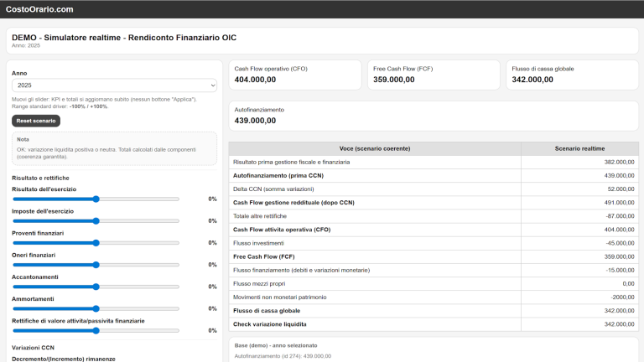Click the Nota information box

click(x=114, y=149)
